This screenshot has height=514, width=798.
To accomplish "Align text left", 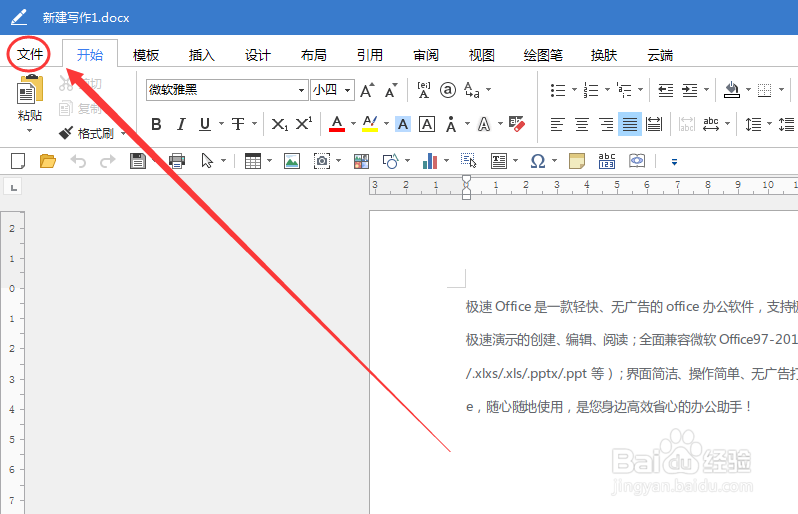I will click(557, 124).
